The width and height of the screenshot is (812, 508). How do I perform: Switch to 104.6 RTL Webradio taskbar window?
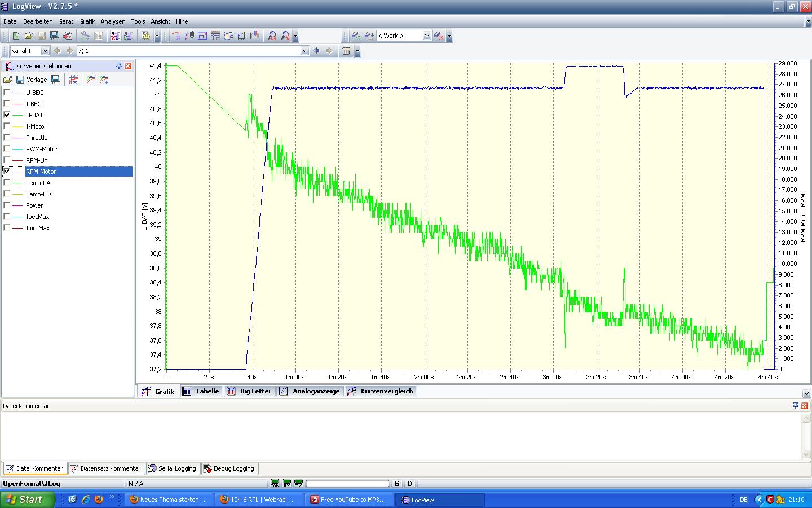click(259, 500)
